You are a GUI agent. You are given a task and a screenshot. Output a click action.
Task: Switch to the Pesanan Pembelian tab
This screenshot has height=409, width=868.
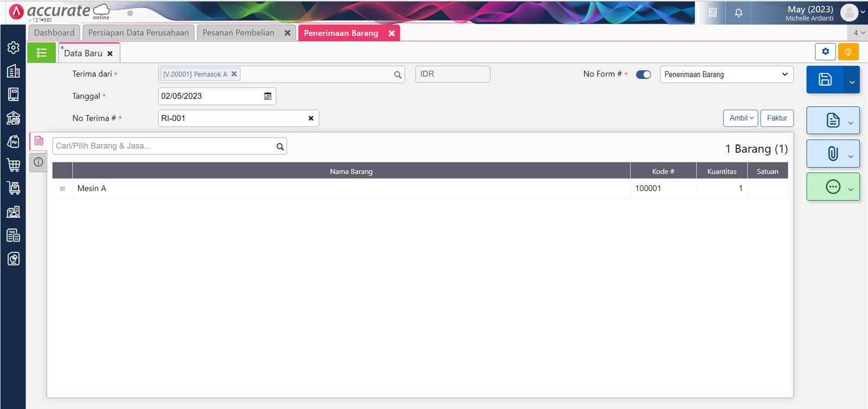tap(238, 33)
